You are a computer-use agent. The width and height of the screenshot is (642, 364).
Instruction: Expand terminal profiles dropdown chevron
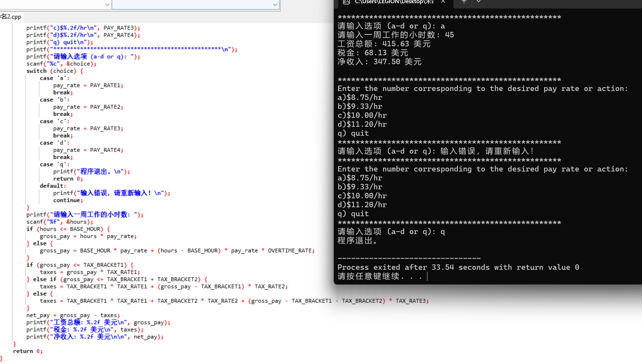479,2
